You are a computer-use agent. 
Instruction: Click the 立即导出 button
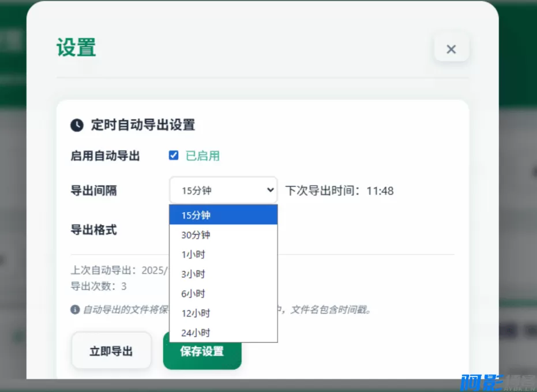pos(111,350)
